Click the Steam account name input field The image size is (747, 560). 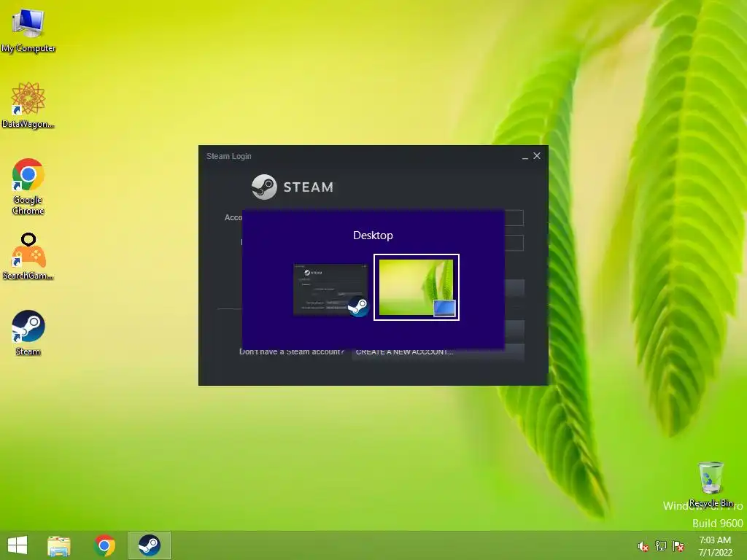[514, 217]
